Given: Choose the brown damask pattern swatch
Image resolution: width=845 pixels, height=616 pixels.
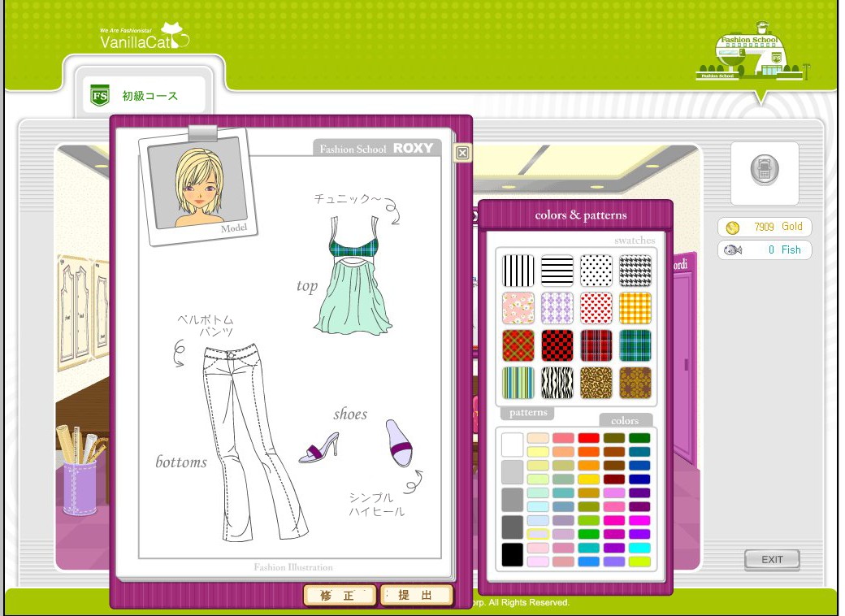Looking at the screenshot, I should [635, 384].
